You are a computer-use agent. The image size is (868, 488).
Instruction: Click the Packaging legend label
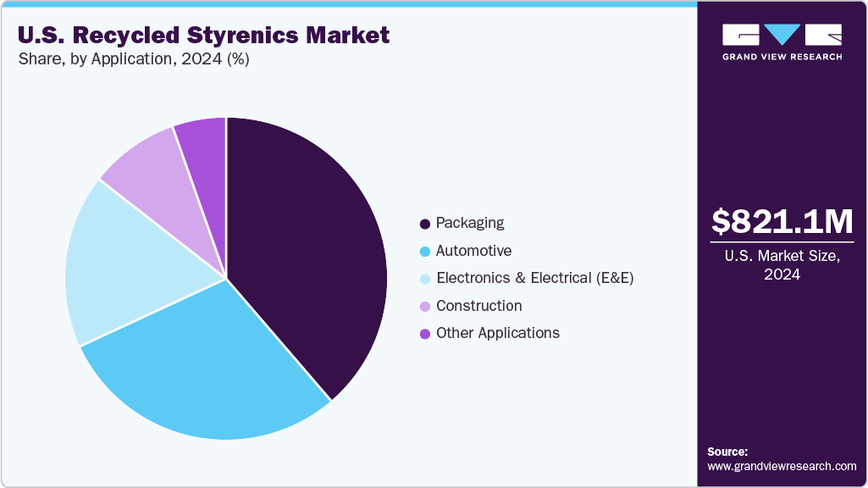tap(470, 224)
